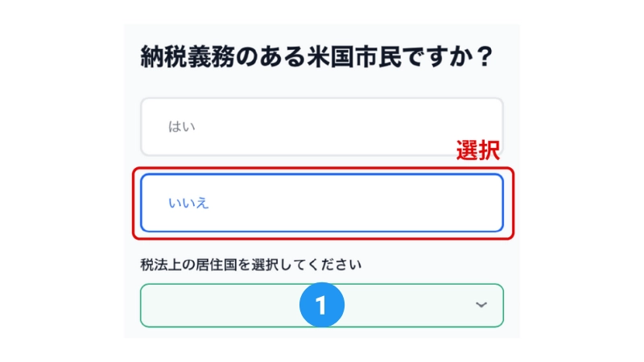Expand the green-bordered country select field
The width and height of the screenshot is (644, 362).
pos(321,306)
